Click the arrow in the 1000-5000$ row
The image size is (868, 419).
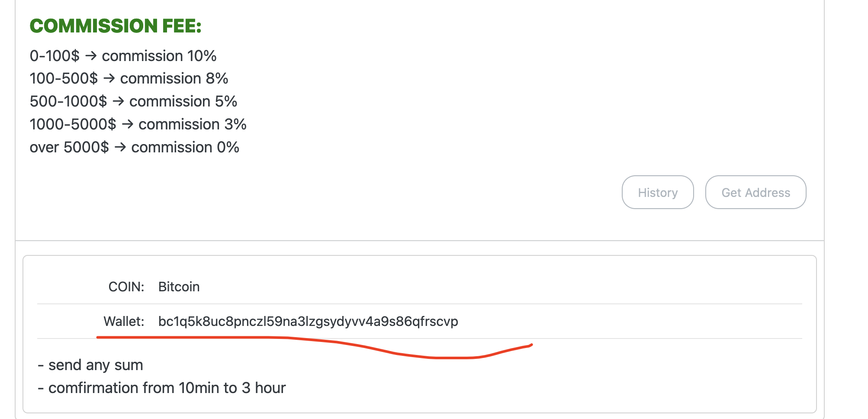(127, 124)
